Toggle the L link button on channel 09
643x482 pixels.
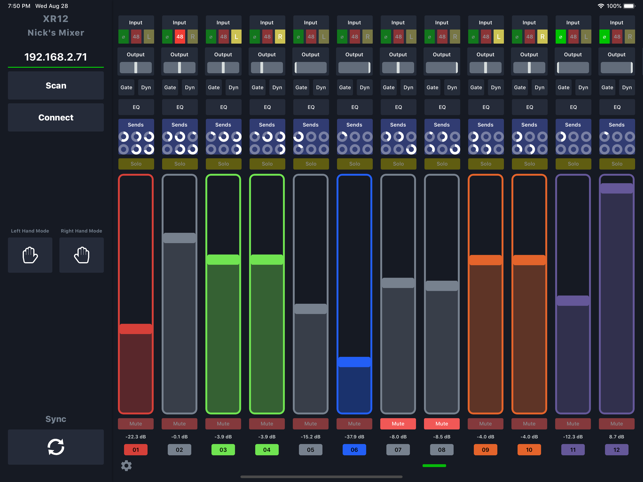[498, 37]
